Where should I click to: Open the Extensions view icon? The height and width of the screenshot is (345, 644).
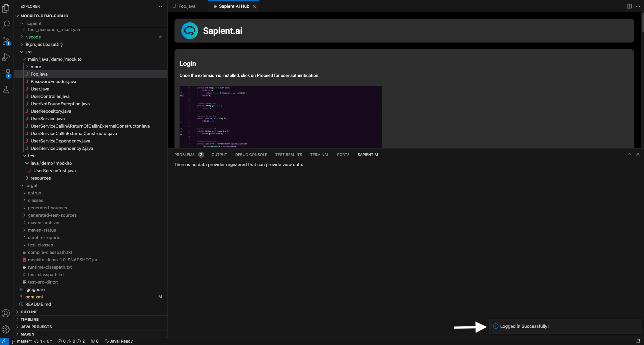point(6,73)
